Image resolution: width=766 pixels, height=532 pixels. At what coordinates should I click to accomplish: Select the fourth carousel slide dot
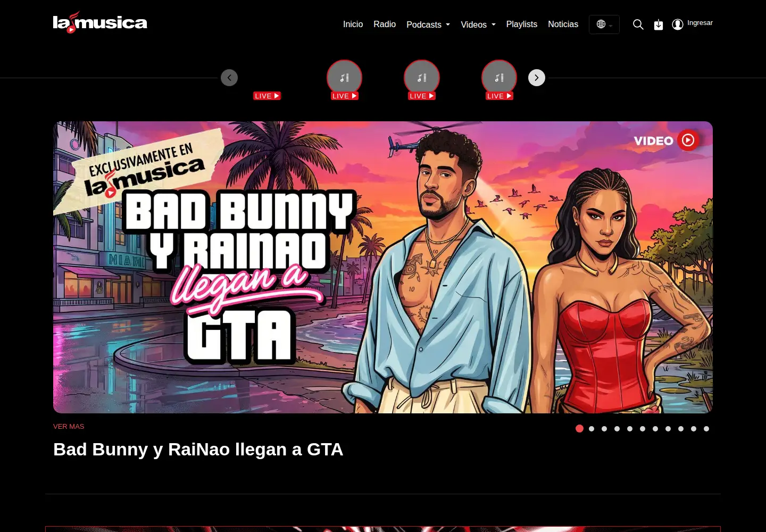617,429
